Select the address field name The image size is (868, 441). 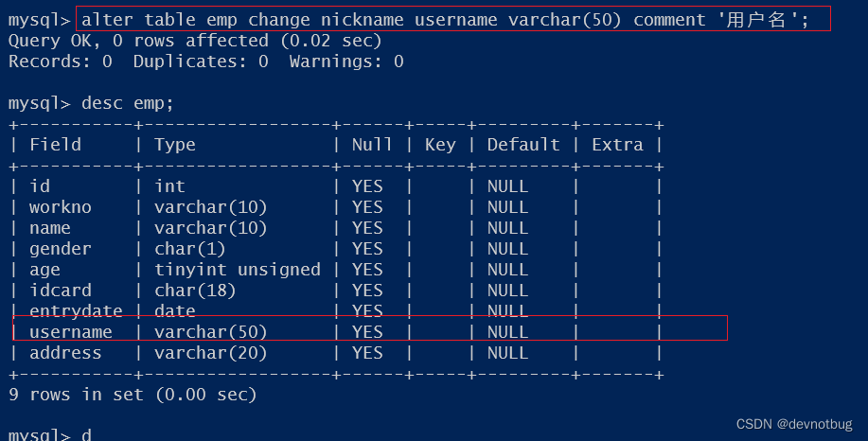coord(66,353)
